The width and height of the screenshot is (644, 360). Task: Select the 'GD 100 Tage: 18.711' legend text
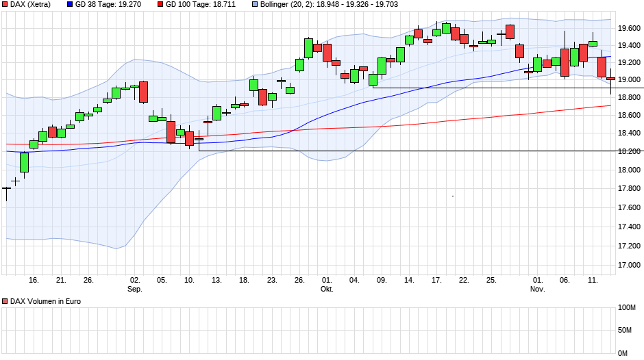201,5
